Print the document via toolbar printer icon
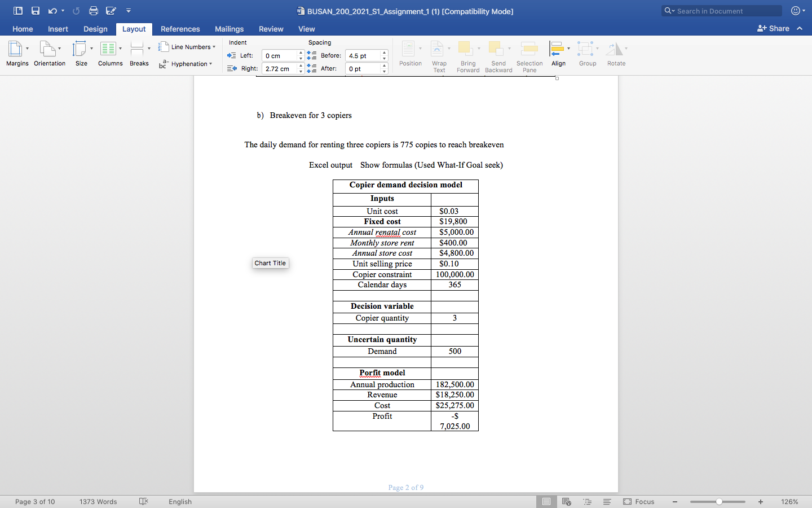The image size is (812, 508). (94, 10)
